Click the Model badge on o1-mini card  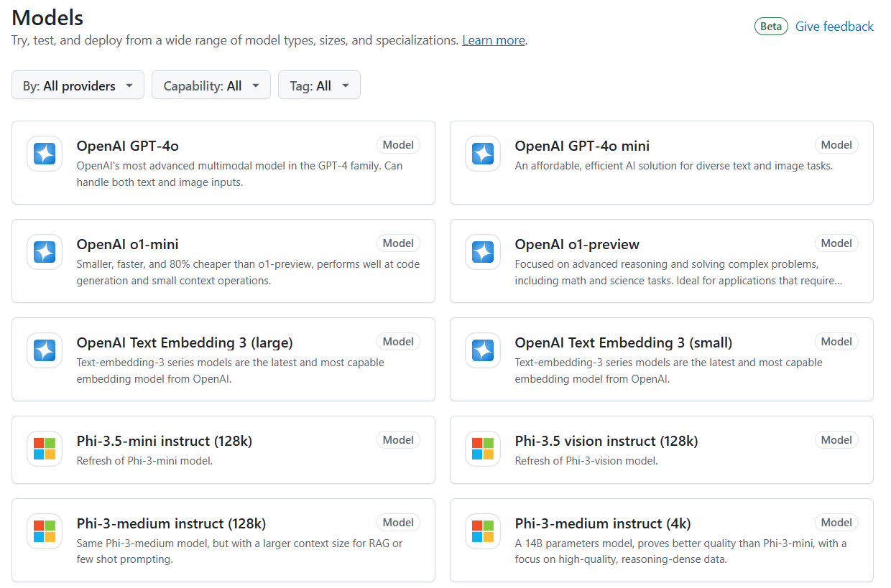coord(398,243)
